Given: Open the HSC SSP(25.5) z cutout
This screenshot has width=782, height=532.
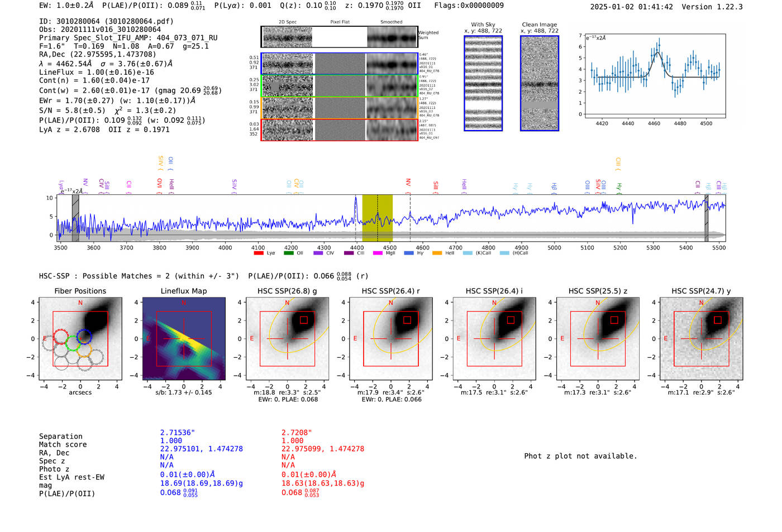Looking at the screenshot, I should click(598, 338).
